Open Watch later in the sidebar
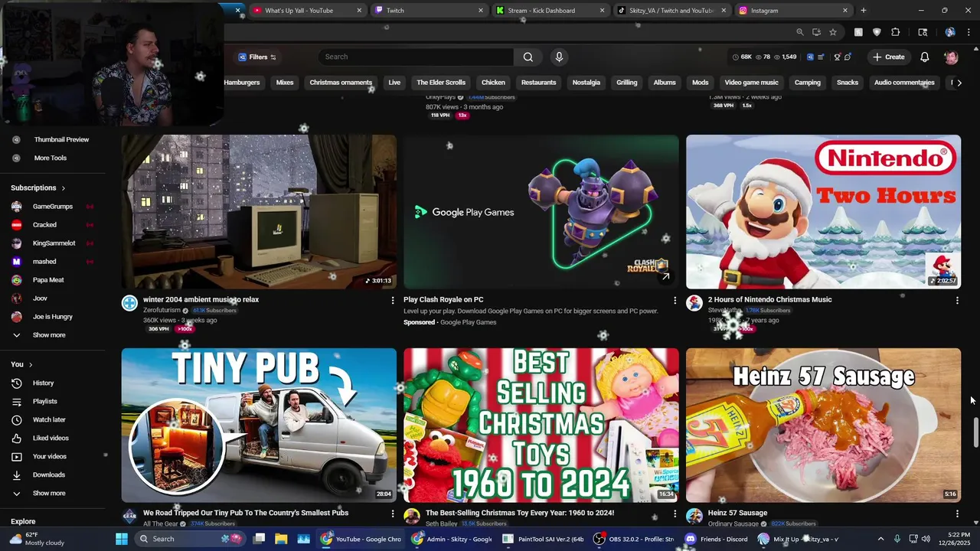The height and width of the screenshot is (551, 980). coord(51,420)
